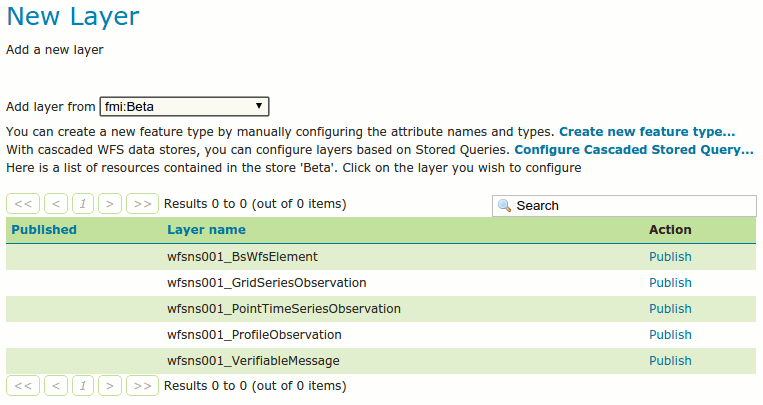The image size is (763, 405).
Task: Publish the wfsns001_PointTimeSeriesObservation layer
Action: click(x=670, y=308)
